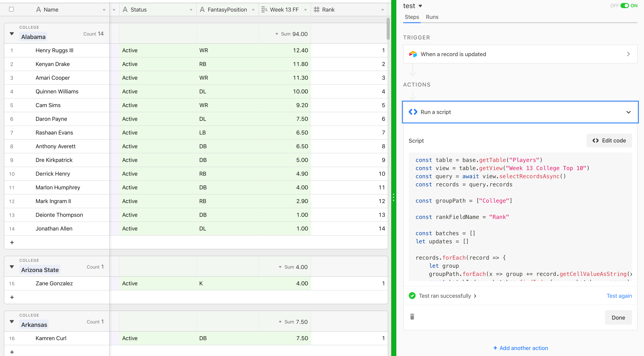Open the test automation name dropdown
644x356 pixels.
coord(421,6)
